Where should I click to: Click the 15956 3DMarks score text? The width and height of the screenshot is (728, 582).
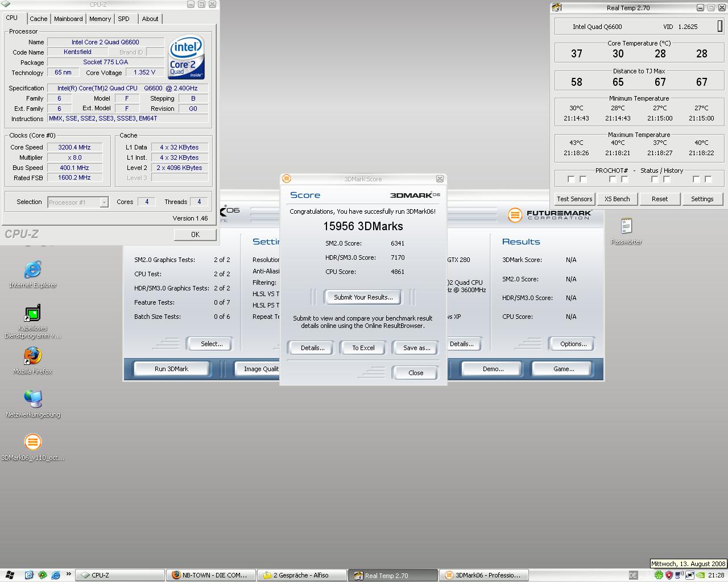pyautogui.click(x=363, y=226)
